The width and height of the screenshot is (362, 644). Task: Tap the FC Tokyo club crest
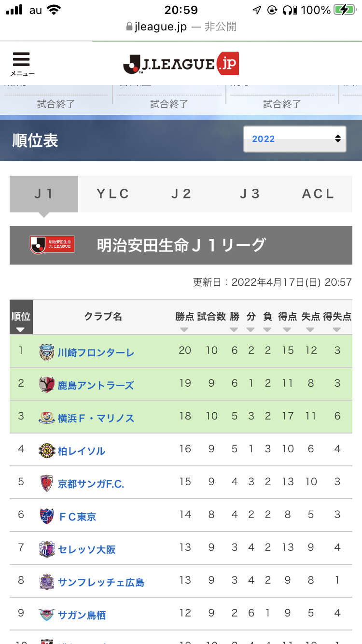click(47, 516)
